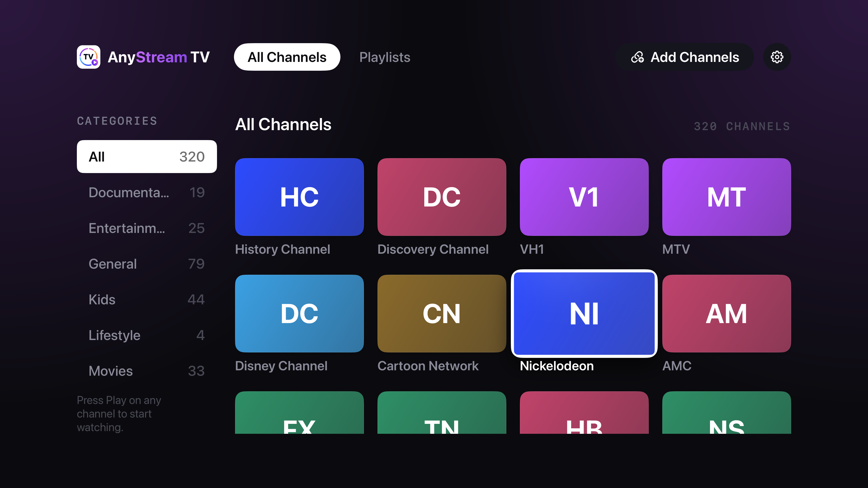Choose the Kids category

(146, 299)
